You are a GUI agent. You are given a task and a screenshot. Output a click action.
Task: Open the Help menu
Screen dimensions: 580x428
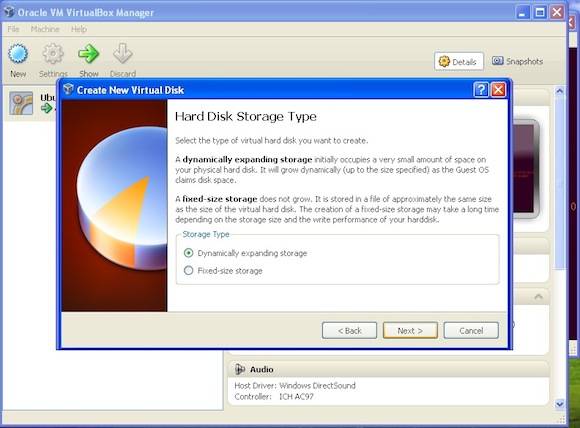79,29
